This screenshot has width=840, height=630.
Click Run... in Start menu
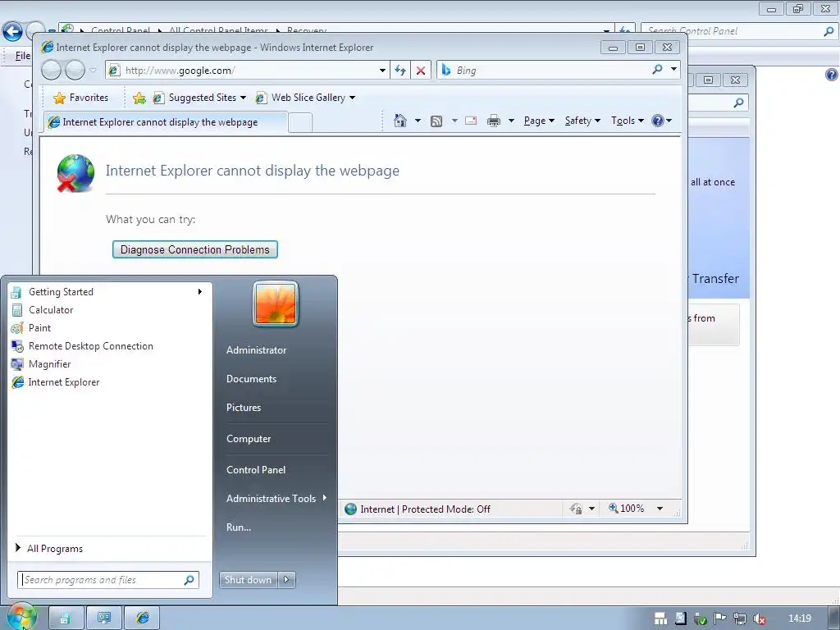pos(239,527)
